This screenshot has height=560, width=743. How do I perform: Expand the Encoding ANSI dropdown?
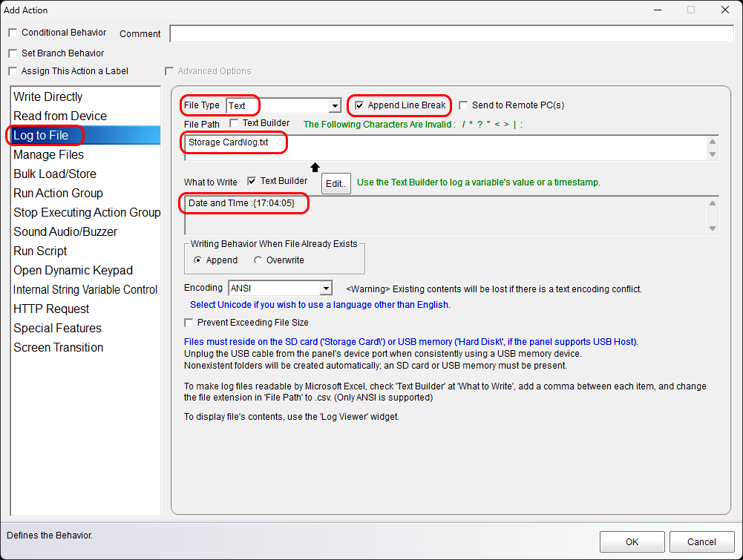[325, 289]
